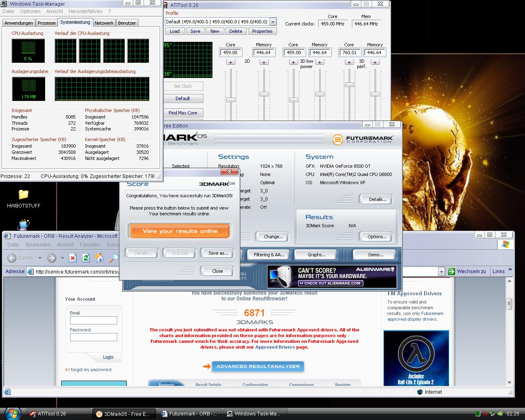The image size is (525, 420).
Task: Click the Email input field
Action: [x=94, y=320]
